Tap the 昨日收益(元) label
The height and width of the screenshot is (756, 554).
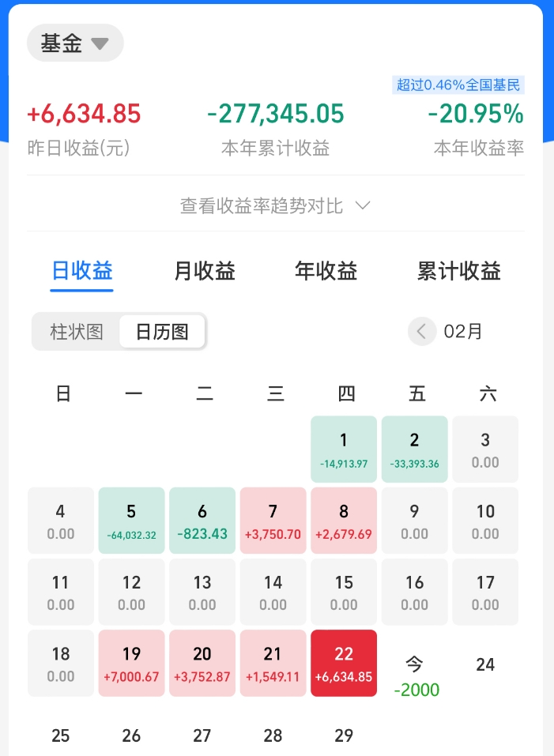click(78, 148)
